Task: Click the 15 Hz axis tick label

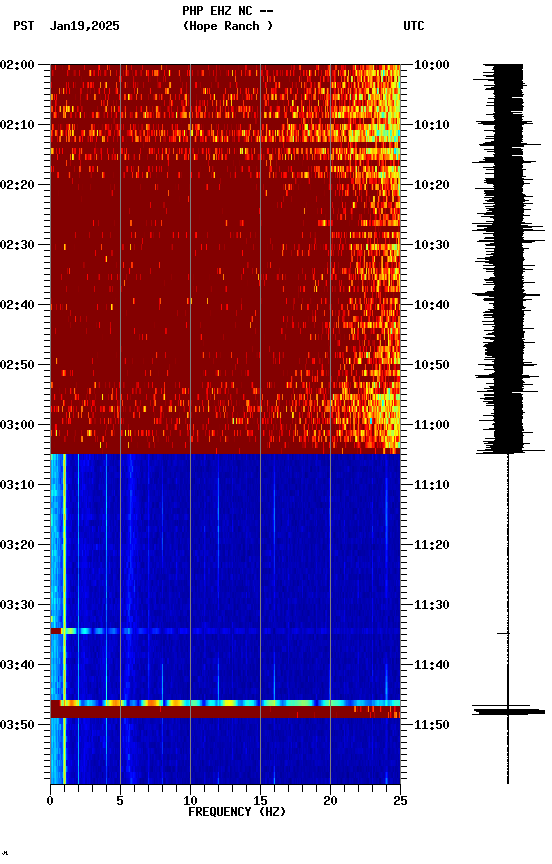Action: point(260,801)
